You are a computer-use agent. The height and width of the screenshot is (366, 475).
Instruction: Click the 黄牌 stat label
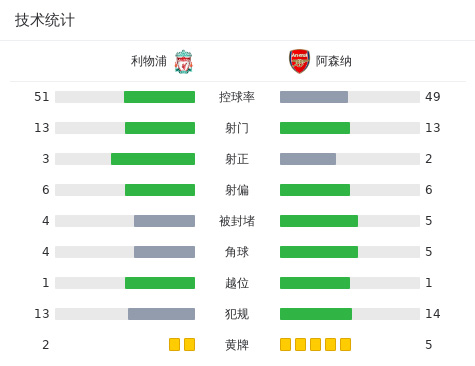point(237,345)
